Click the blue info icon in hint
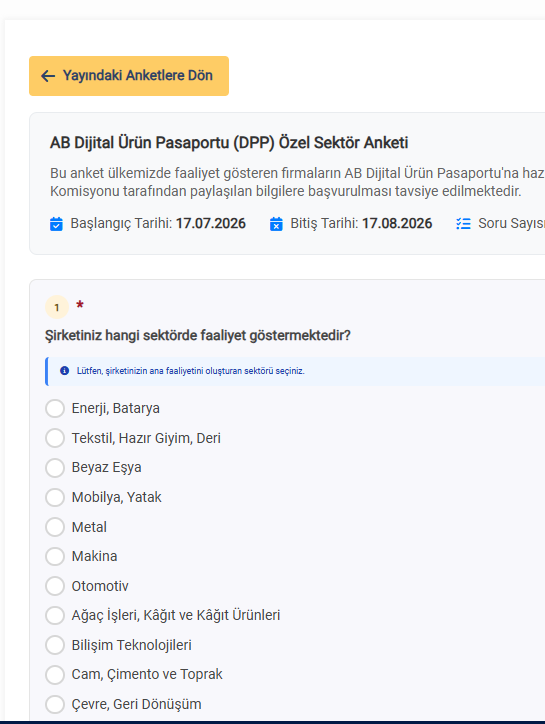This screenshot has width=545, height=724. [65, 371]
